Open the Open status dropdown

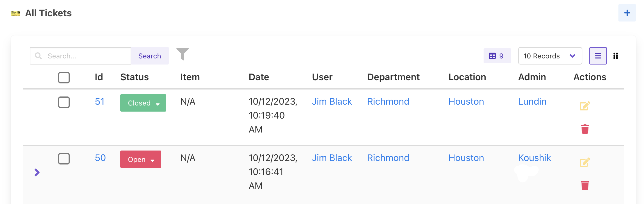click(141, 159)
